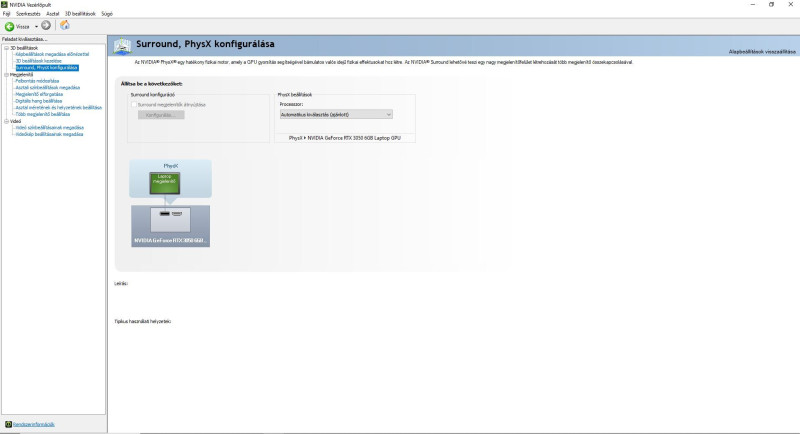Open Asztali színbeállítások megadása
The width and height of the screenshot is (800, 434).
click(47, 87)
